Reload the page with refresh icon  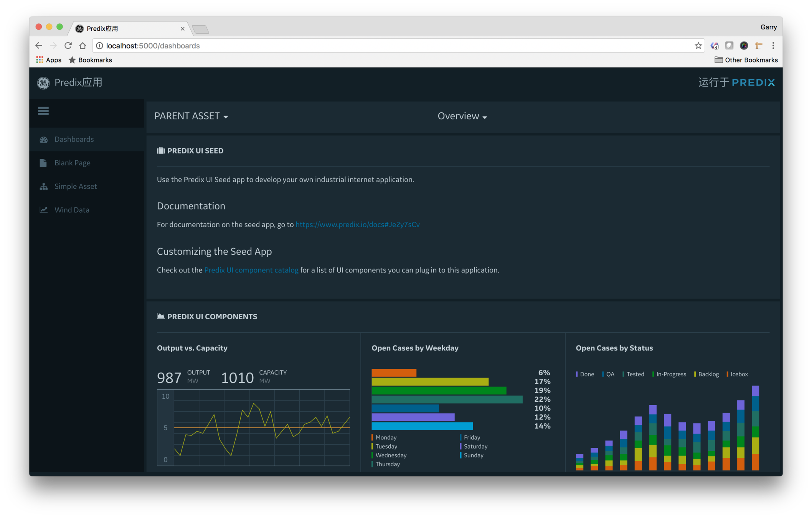tap(68, 46)
